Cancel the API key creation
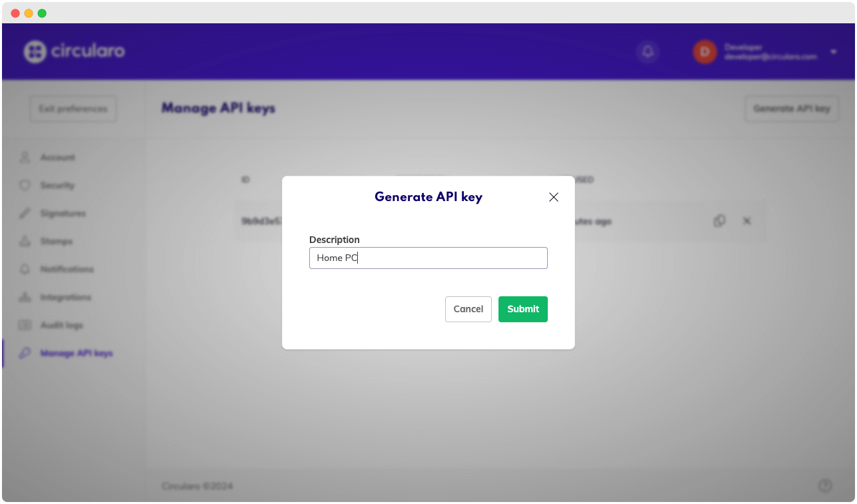Viewport: 857px width, 504px height. click(468, 309)
